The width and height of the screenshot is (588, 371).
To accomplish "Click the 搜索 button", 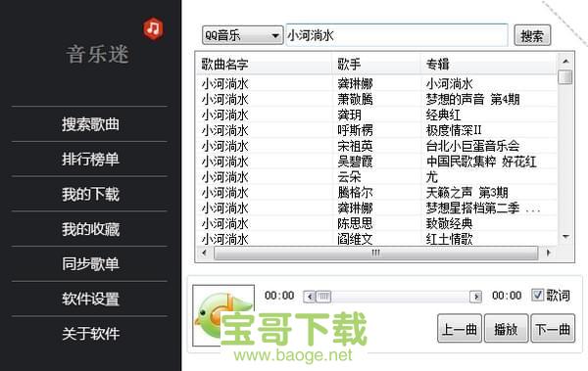I will (x=532, y=35).
